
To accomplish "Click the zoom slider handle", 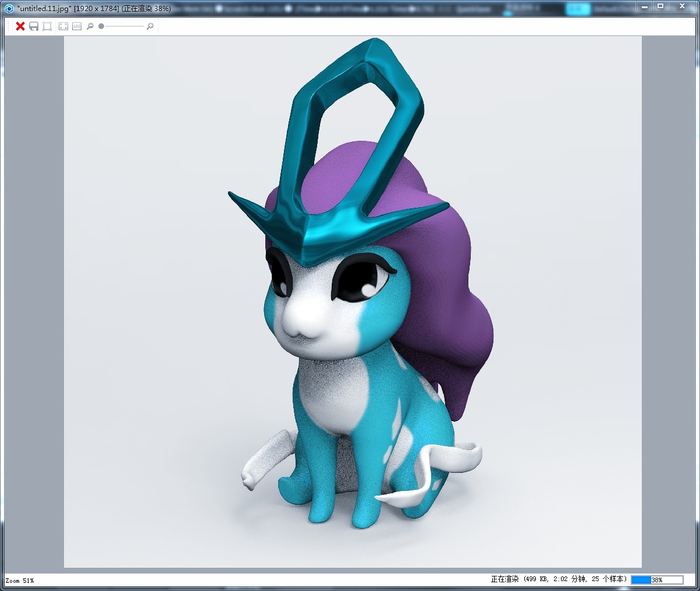I will tap(101, 26).
